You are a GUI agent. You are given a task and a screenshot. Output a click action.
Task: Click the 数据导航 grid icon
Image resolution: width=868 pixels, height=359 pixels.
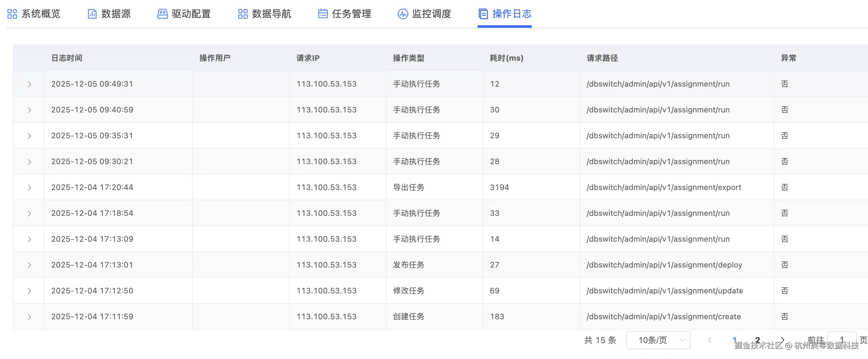(x=243, y=14)
